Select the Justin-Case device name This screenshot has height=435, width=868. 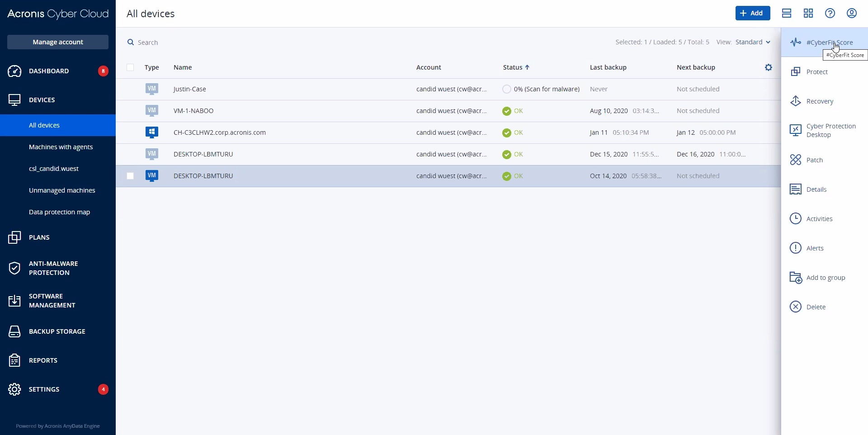190,89
